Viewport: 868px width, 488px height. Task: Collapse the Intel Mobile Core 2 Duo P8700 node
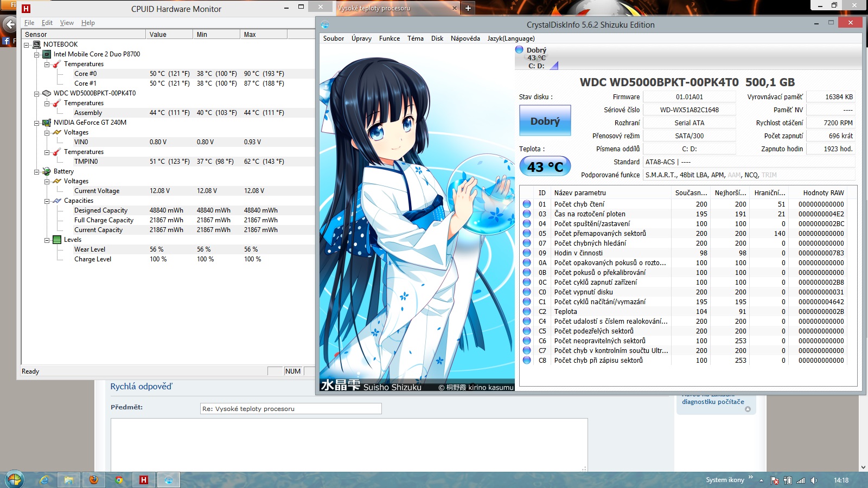36,55
